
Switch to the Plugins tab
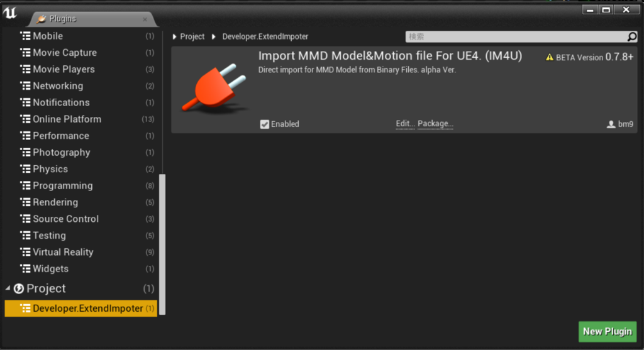pyautogui.click(x=92, y=19)
